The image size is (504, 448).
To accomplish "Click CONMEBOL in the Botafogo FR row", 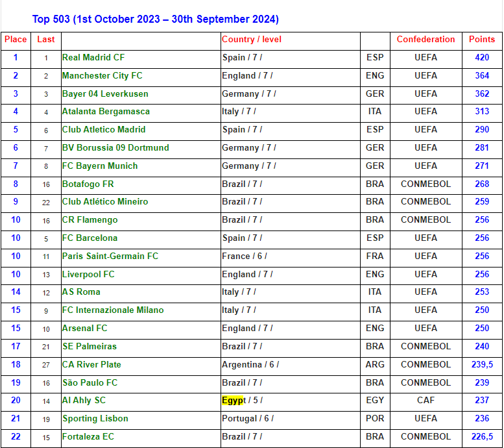I will click(x=426, y=184).
